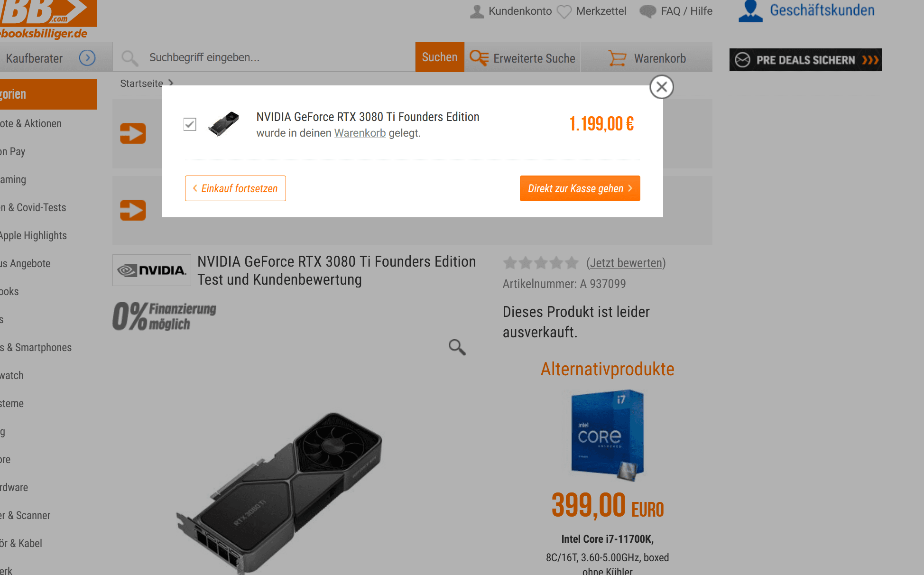Click the graphics card thumbnail in popup

tap(224, 124)
